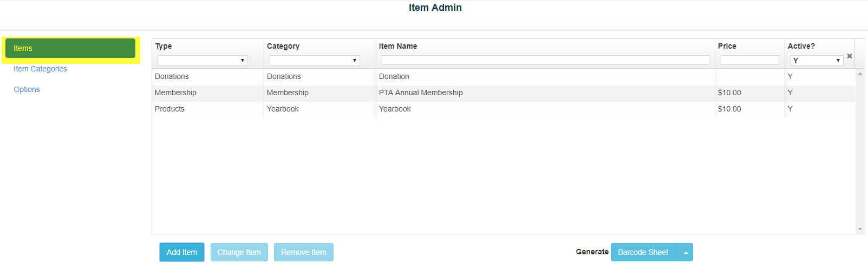Click the Remove Item button
This screenshot has height=270, width=868.
click(304, 252)
